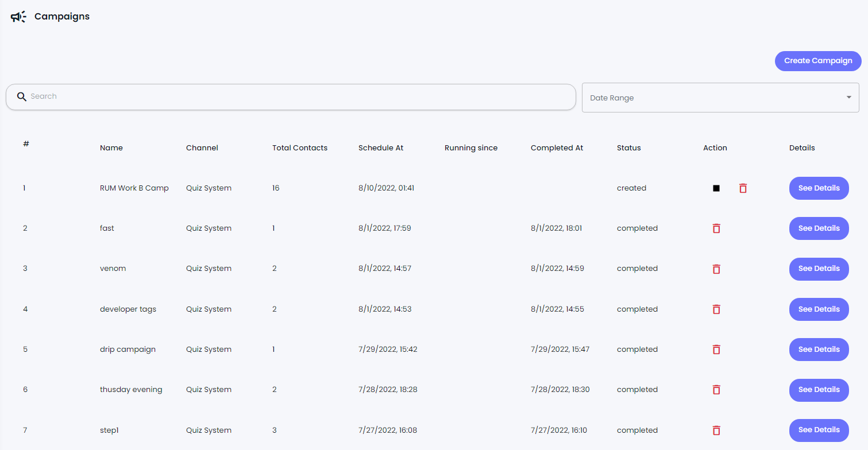Click the total contacts value 16

click(x=276, y=188)
